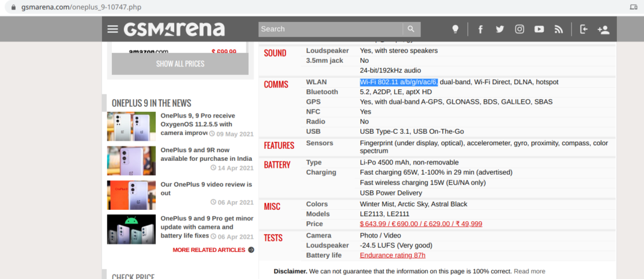The image size is (644, 279).
Task: Click the GSMArena logo
Action: coord(174,29)
